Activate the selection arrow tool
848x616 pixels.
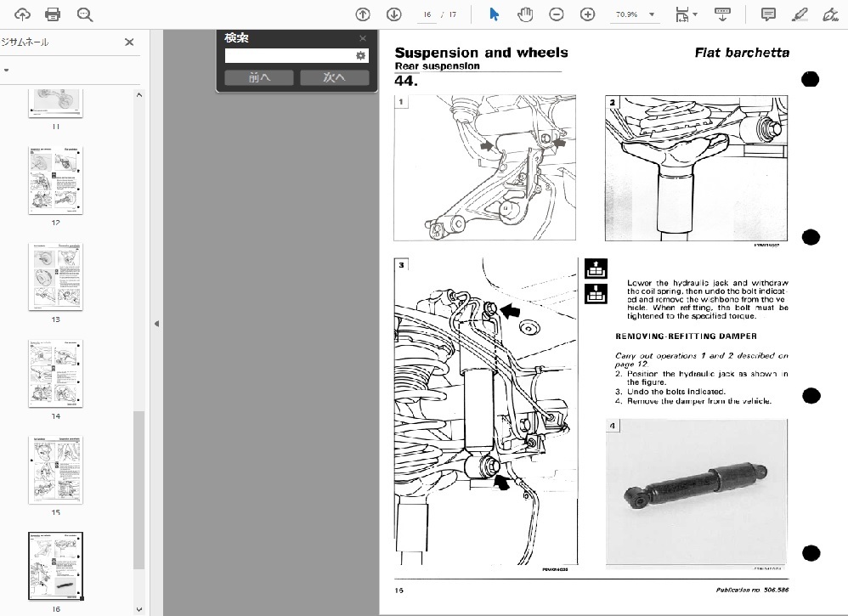(494, 14)
